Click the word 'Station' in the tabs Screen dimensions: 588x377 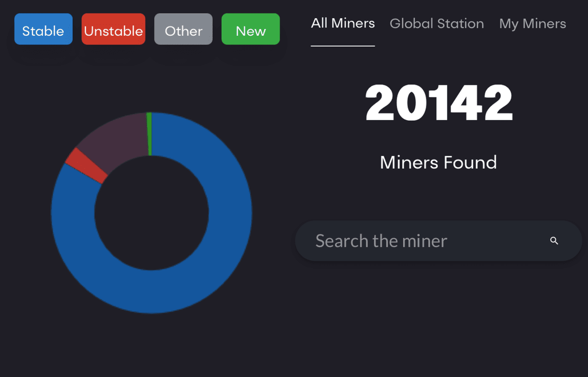[x=459, y=24]
